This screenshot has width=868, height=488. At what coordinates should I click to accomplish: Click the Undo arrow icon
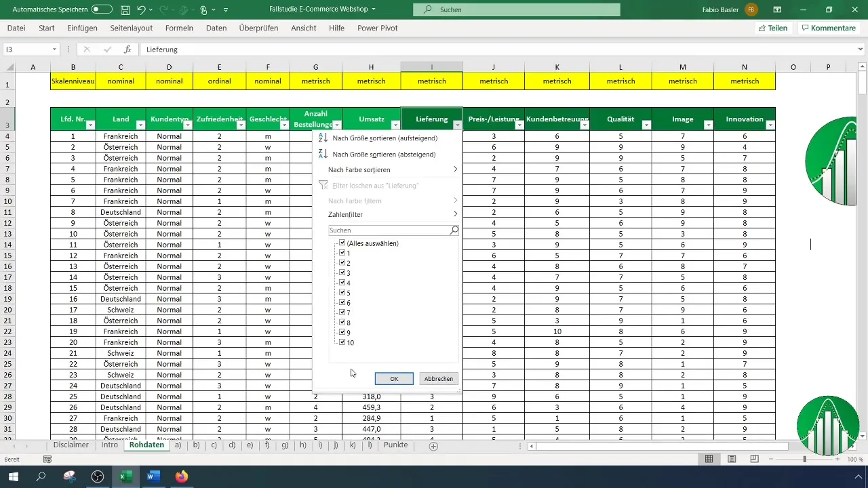point(141,10)
